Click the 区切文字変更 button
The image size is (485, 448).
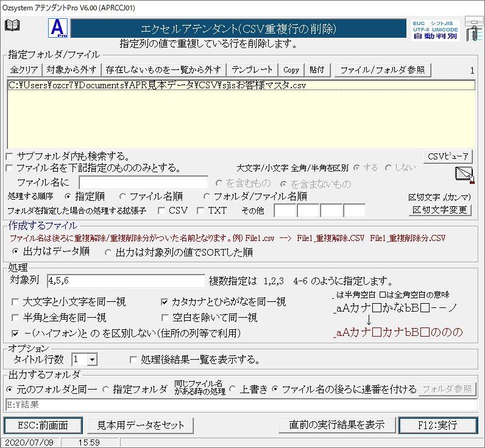click(x=439, y=210)
